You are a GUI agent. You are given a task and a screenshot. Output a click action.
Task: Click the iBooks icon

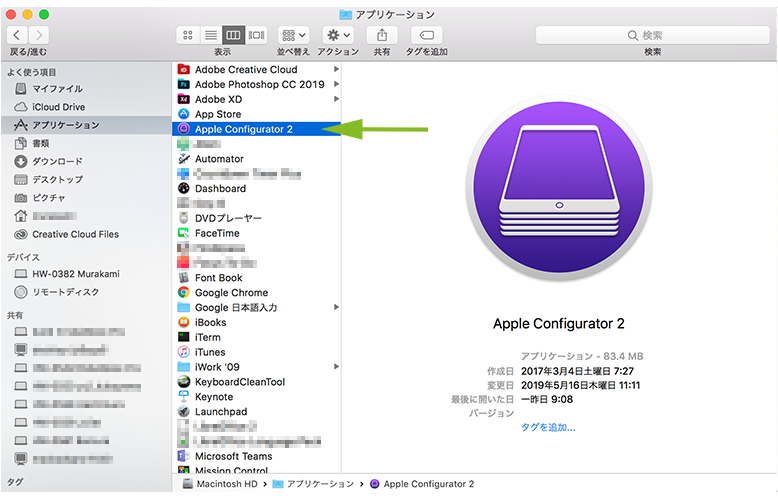click(184, 322)
